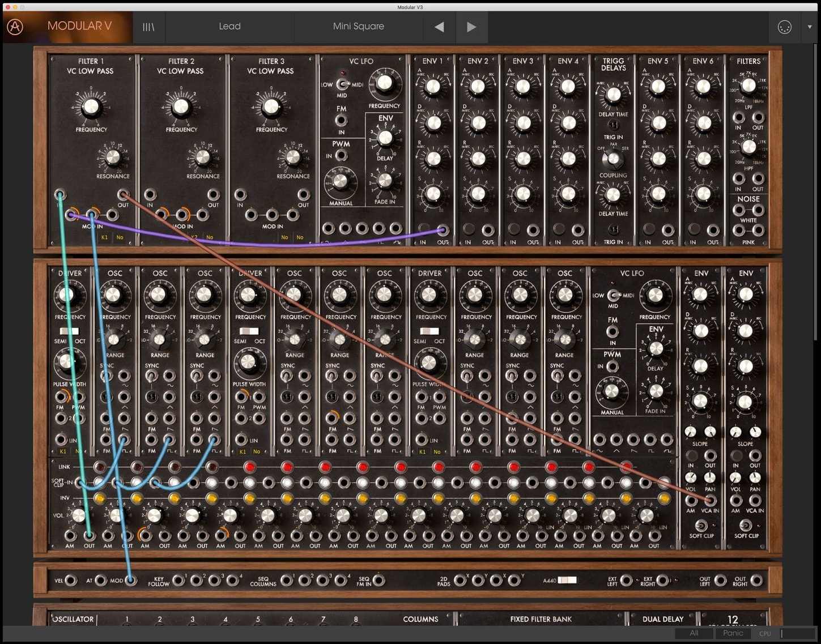This screenshot has height=644, width=821.
Task: Click Filter 1 FREQUENCY knob
Action: 91,106
